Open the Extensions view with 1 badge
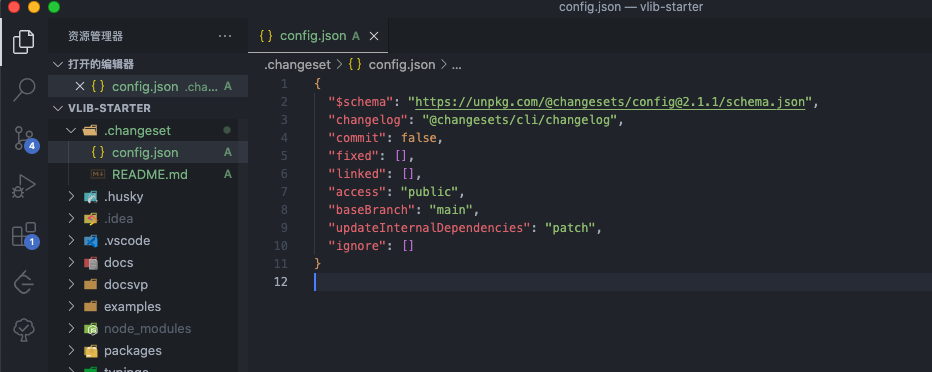932x372 pixels. click(x=25, y=235)
